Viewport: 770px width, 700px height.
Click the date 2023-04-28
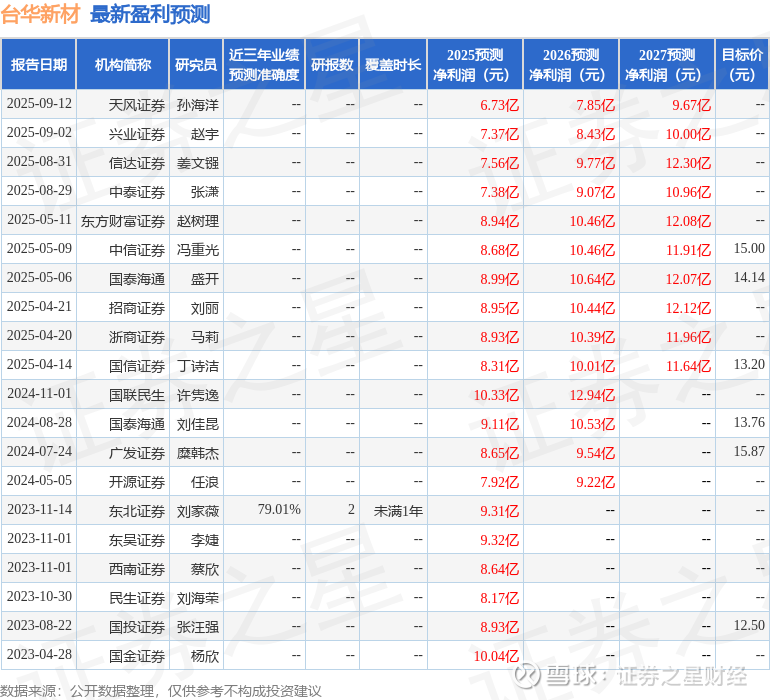click(x=39, y=654)
